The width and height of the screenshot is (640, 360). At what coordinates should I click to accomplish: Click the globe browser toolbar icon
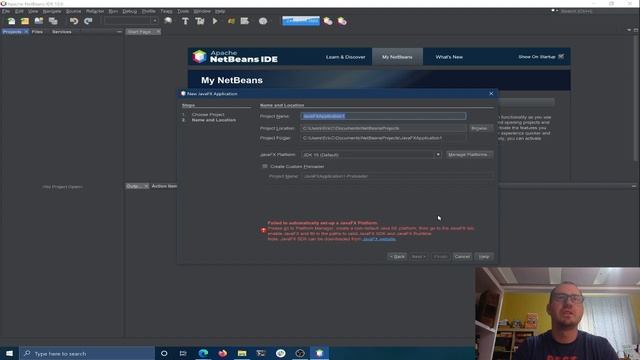pos(168,21)
